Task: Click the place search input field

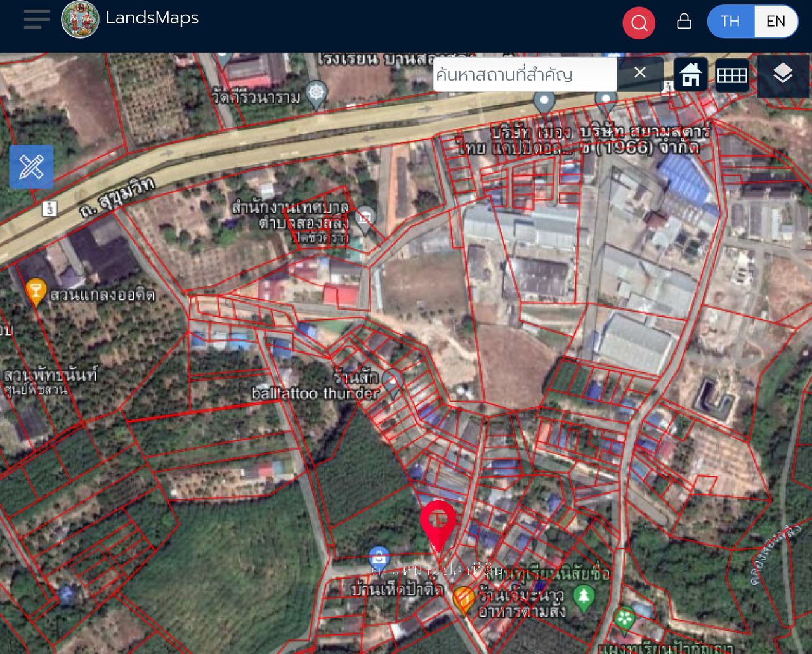Action: (524, 74)
